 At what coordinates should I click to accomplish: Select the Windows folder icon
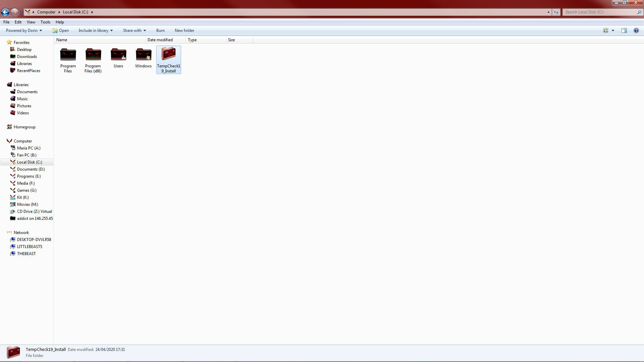(143, 55)
